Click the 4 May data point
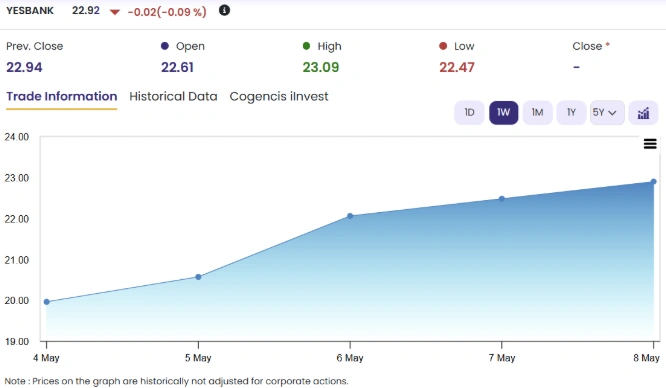 [x=47, y=302]
